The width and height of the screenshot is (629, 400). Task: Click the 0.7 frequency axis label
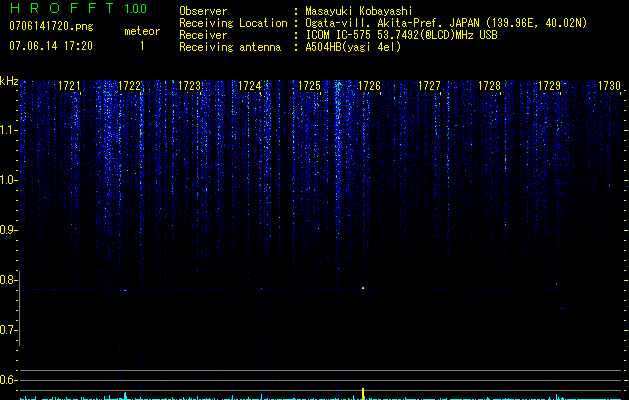coord(8,330)
